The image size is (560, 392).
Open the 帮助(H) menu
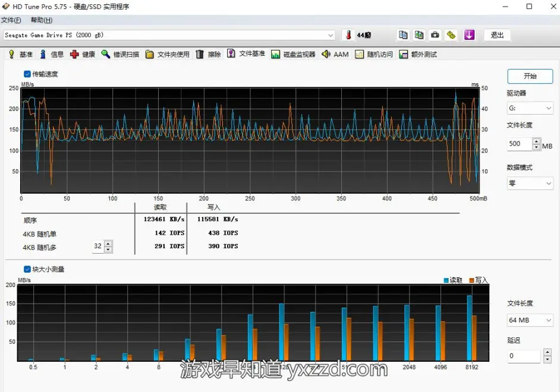tap(42, 20)
